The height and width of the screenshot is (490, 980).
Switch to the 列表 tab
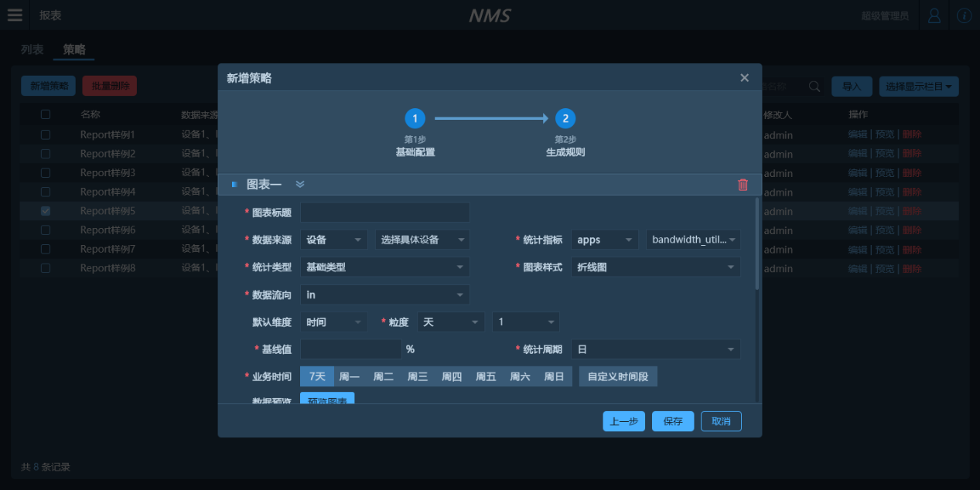[32, 49]
